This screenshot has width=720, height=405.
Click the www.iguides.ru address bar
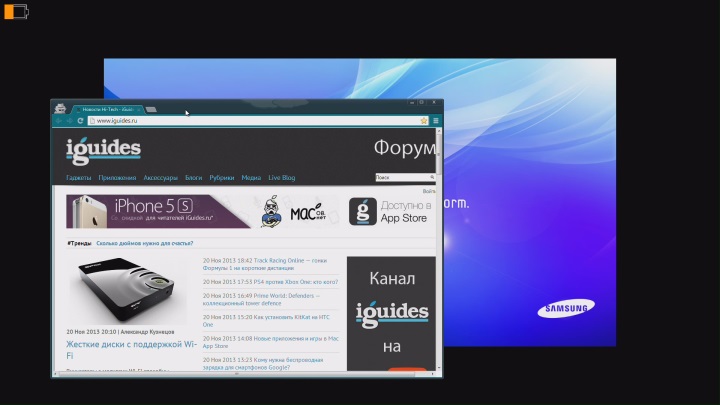point(257,121)
